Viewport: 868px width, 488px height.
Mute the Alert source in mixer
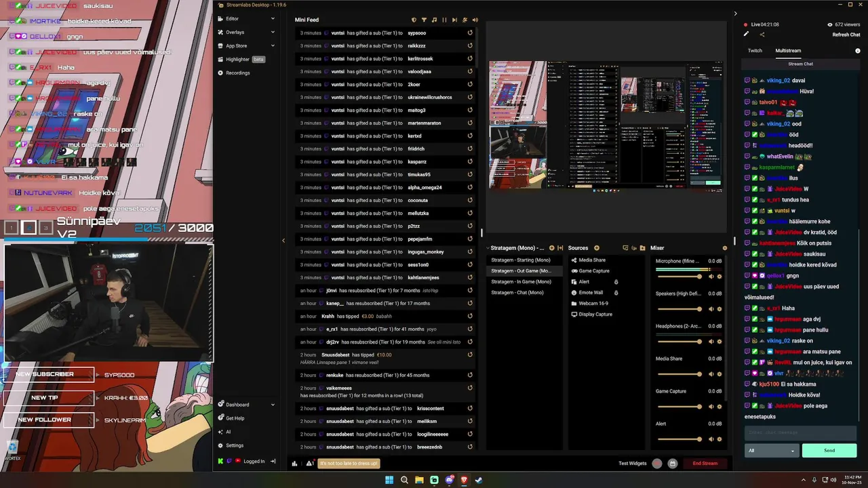[x=711, y=439]
